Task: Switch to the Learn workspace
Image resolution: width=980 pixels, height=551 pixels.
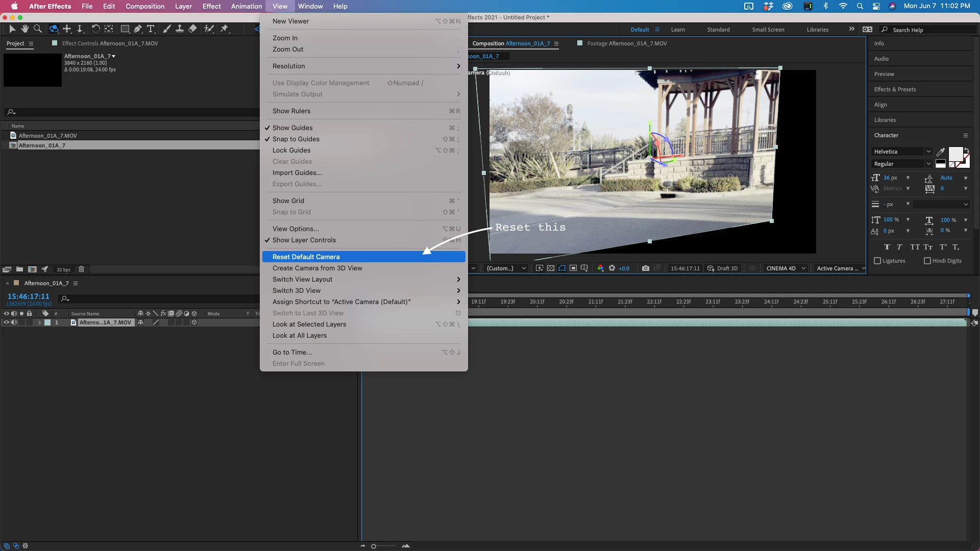Action: point(678,30)
